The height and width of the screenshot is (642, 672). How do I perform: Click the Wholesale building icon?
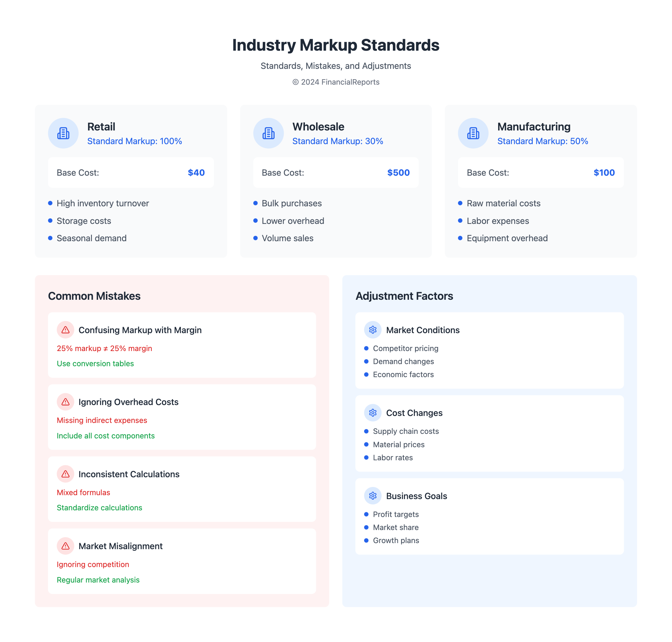(x=268, y=133)
